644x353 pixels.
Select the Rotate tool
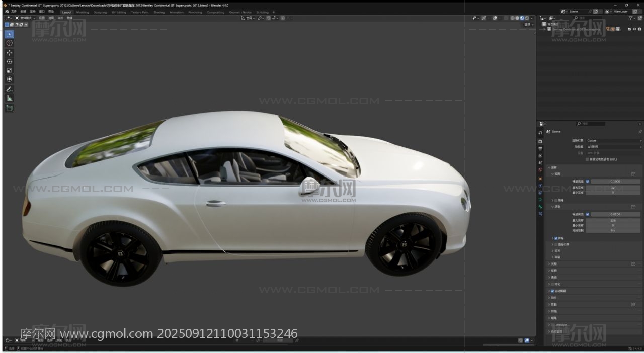click(10, 62)
